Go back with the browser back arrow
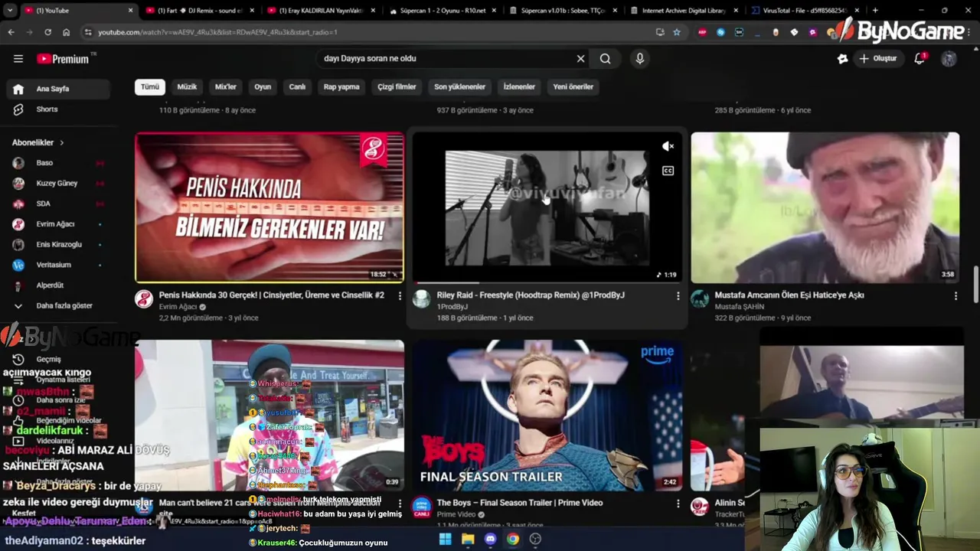This screenshot has height=551, width=980. click(11, 32)
